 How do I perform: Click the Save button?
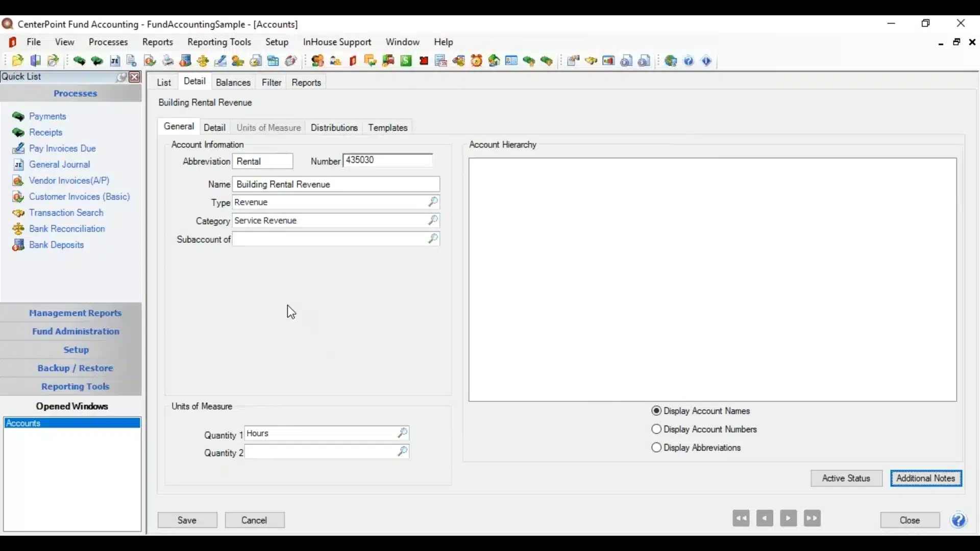click(187, 520)
